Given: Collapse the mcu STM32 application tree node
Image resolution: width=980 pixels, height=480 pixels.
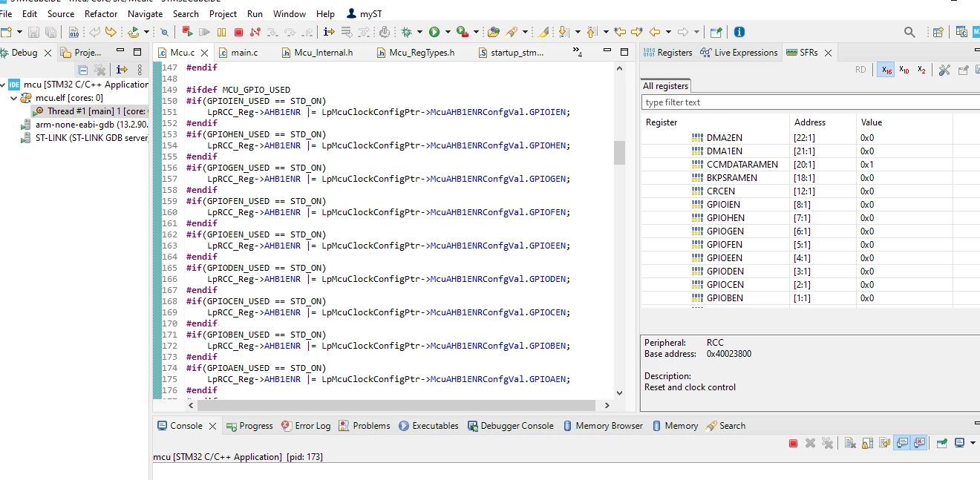Looking at the screenshot, I should (x=4, y=85).
